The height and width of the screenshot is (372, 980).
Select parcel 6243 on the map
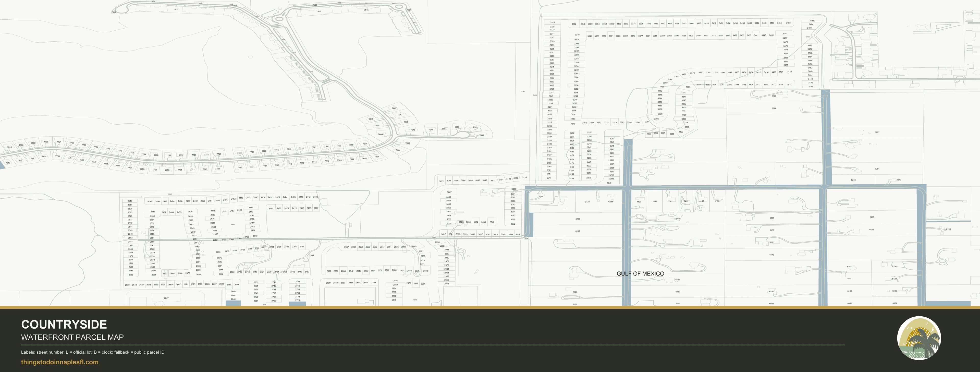[x=853, y=180]
